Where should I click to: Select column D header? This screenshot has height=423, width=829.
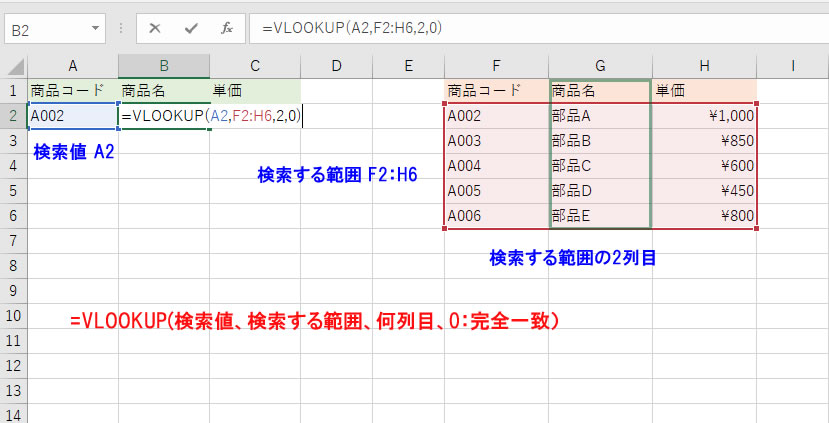[336, 66]
